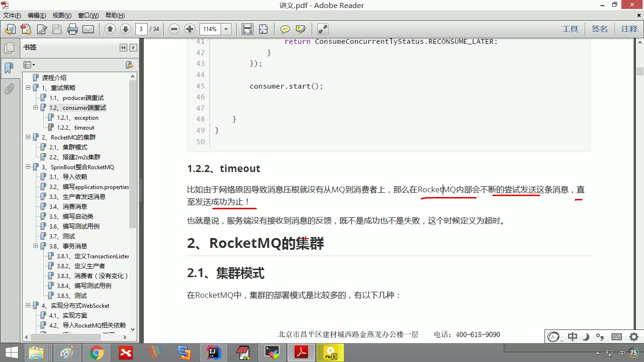Click the Save file icon
Viewport: 644px width, 362px height.
57,29
